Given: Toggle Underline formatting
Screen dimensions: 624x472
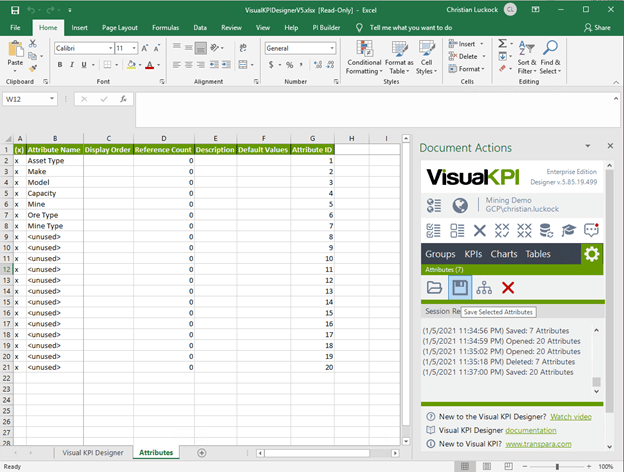Looking at the screenshot, I should pyautogui.click(x=84, y=64).
